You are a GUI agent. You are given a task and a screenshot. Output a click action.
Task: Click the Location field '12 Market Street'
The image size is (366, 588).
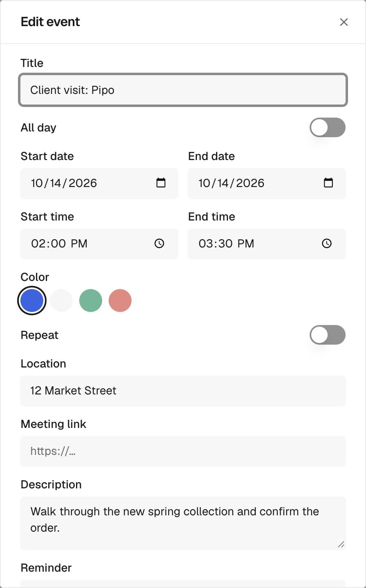coord(183,391)
